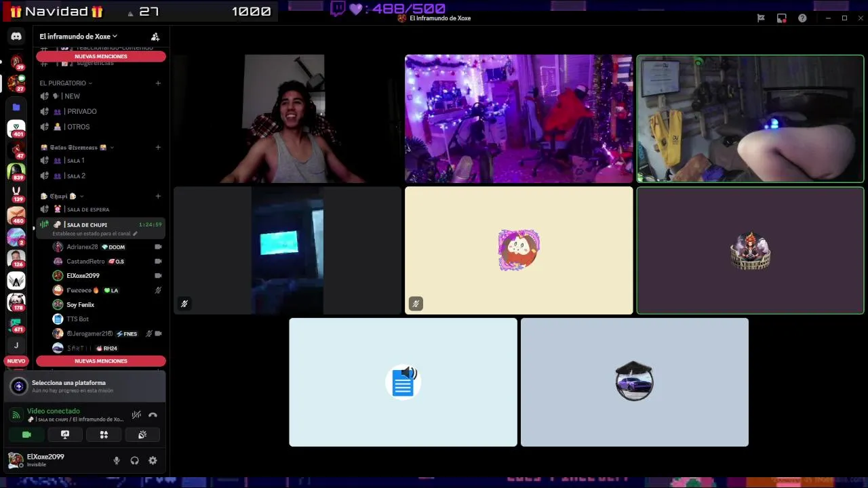Open the server icon with 47 badge
This screenshot has width=868, height=488.
point(16,150)
